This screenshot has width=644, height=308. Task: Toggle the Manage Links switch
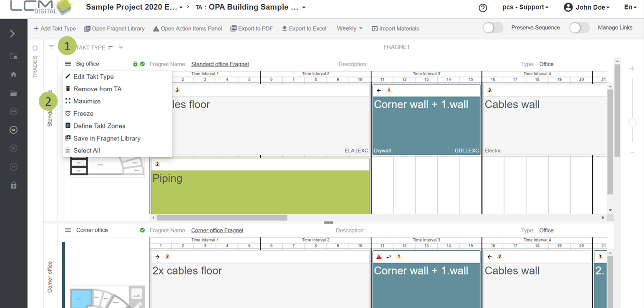579,28
